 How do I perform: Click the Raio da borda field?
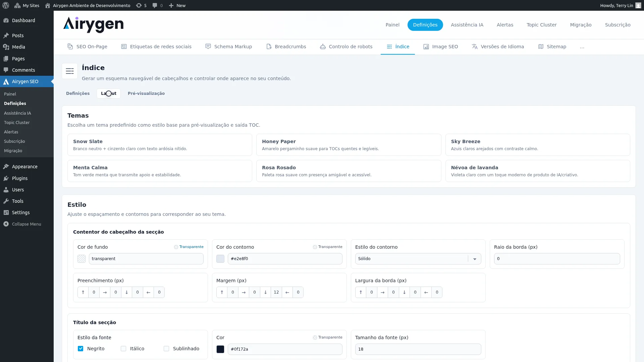(557, 259)
